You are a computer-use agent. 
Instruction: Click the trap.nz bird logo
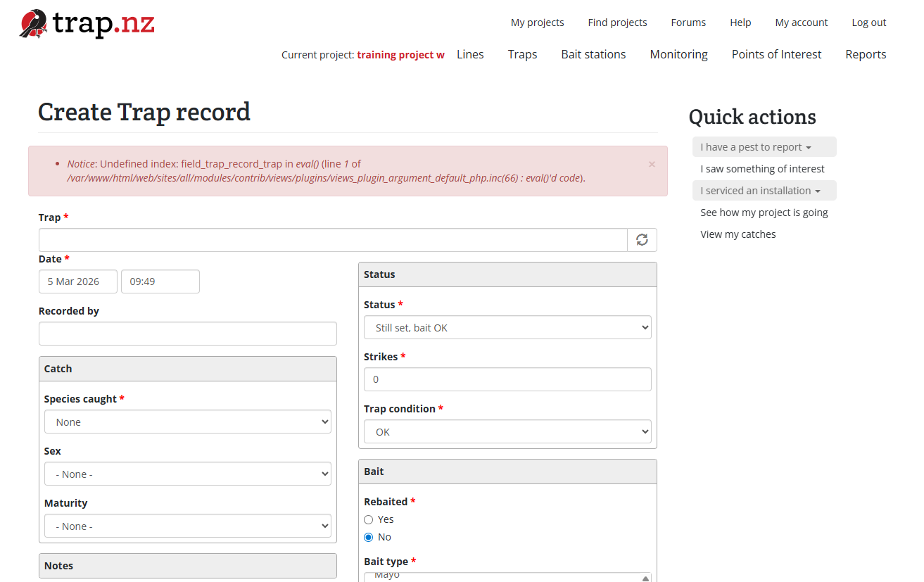coord(34,24)
